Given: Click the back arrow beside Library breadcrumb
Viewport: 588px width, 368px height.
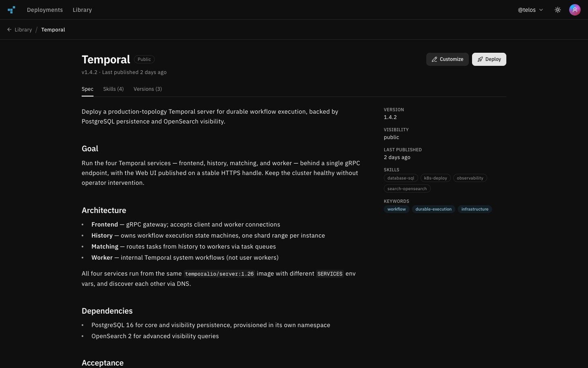Looking at the screenshot, I should click(x=9, y=29).
